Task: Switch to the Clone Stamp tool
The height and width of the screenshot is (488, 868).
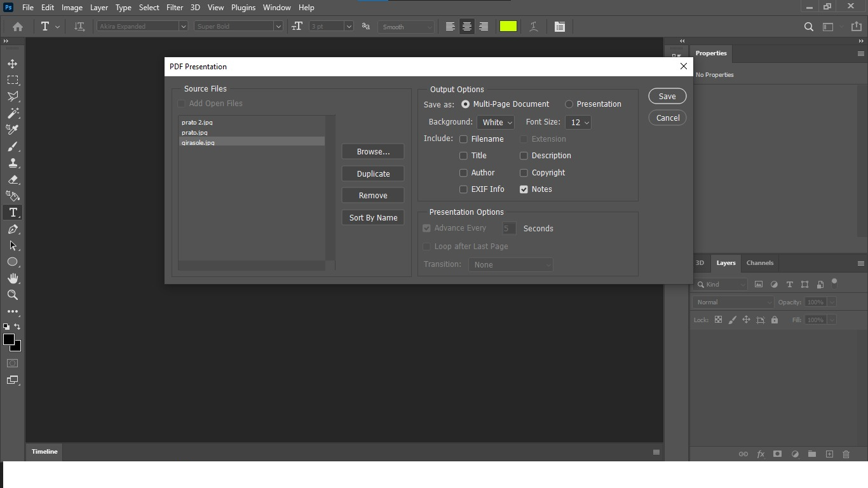Action: [x=13, y=163]
